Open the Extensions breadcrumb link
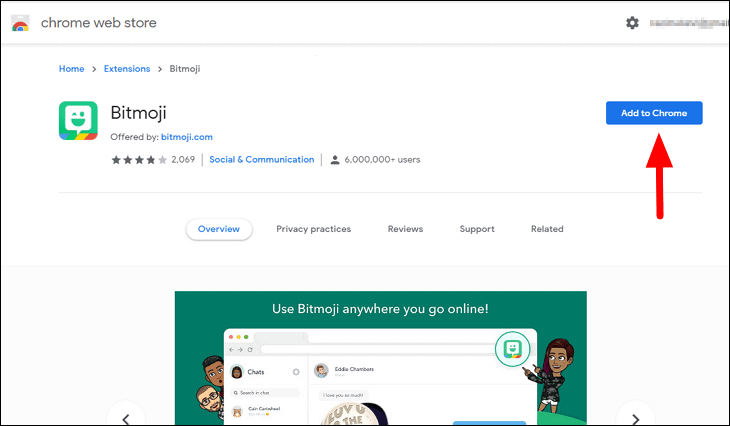This screenshot has height=426, width=730. click(127, 69)
